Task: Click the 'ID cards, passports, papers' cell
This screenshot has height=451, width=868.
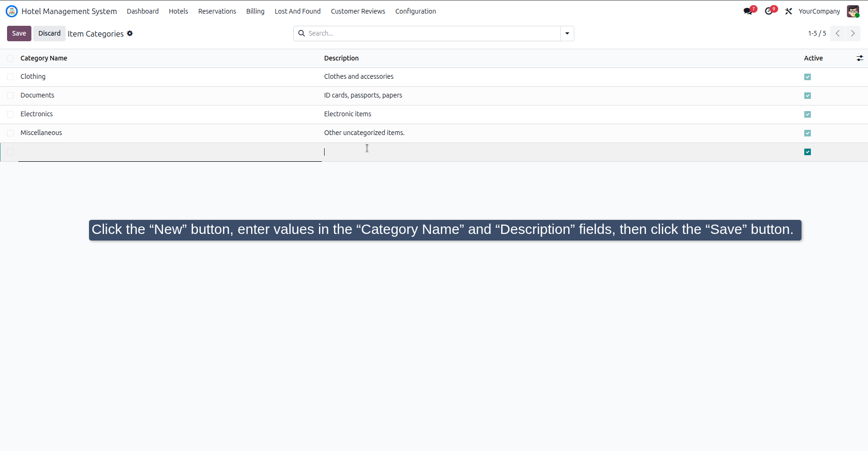Action: 363,96
